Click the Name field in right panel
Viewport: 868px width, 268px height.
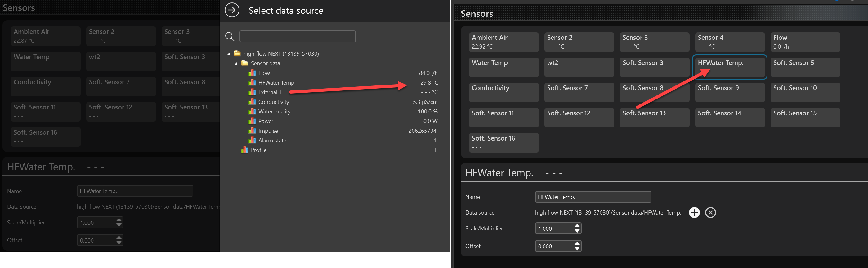click(x=593, y=197)
